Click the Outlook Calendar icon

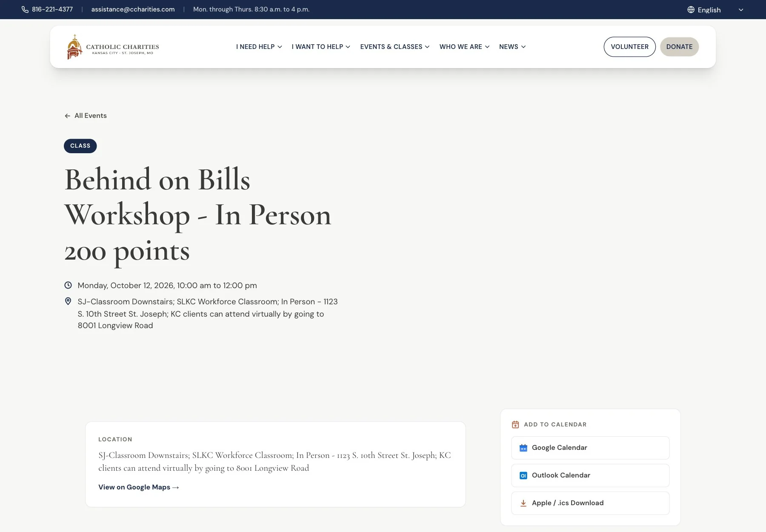point(523,475)
